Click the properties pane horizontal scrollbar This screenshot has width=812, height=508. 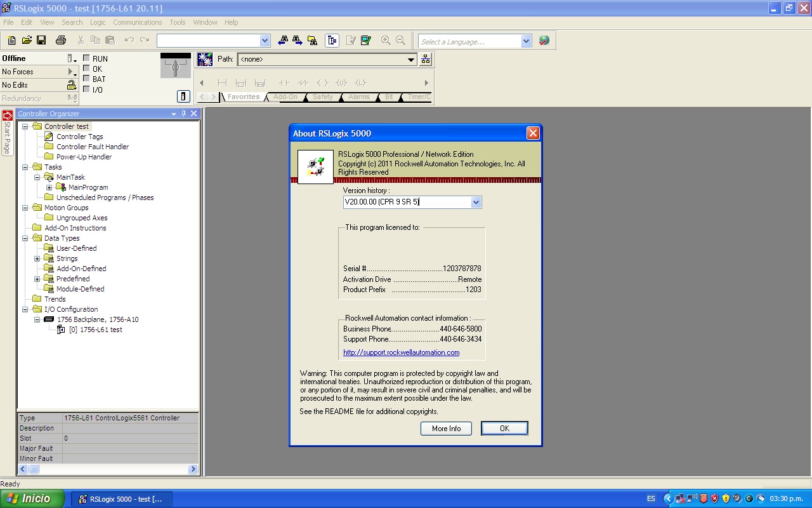click(x=108, y=469)
